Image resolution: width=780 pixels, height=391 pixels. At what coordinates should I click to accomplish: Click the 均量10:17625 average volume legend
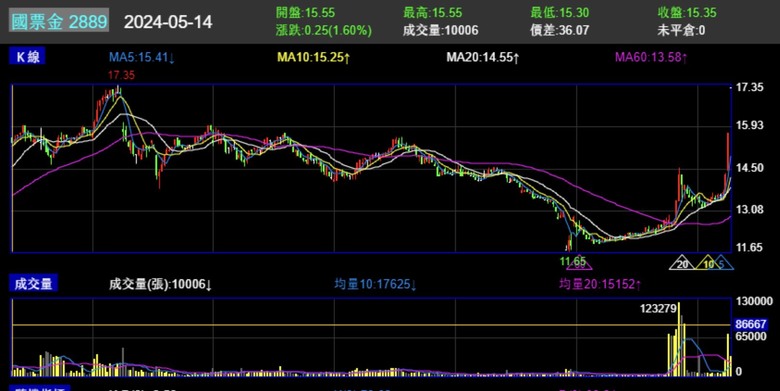click(x=376, y=285)
